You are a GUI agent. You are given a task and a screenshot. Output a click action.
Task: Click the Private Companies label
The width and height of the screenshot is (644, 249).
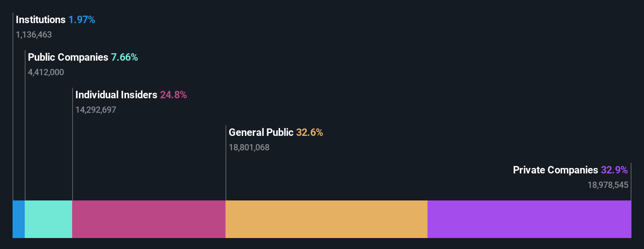tap(556, 170)
